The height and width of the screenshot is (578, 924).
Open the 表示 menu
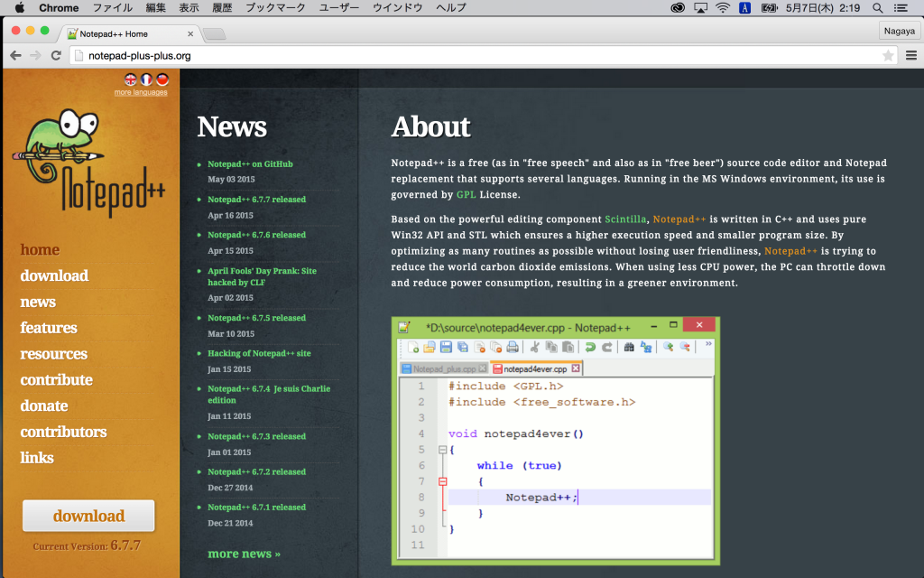pyautogui.click(x=189, y=7)
